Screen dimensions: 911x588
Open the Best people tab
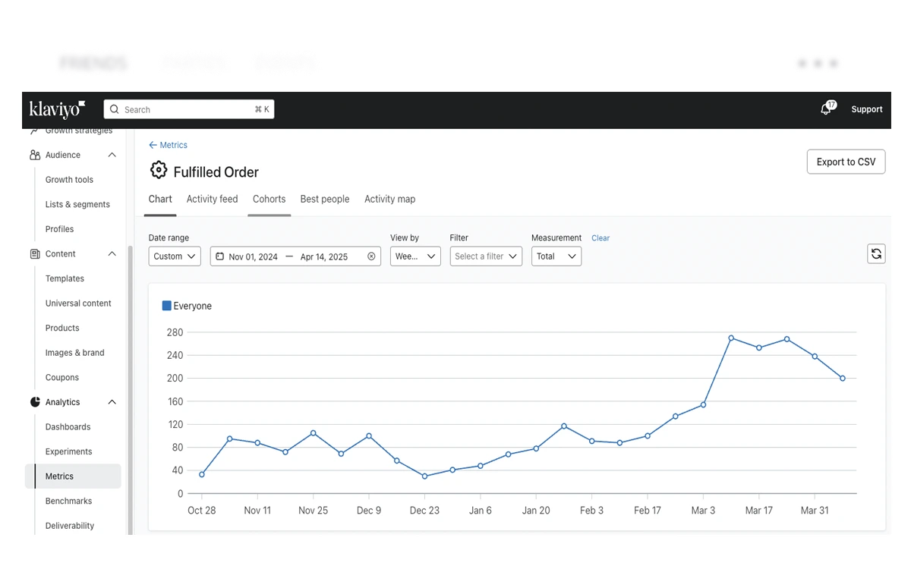pos(325,199)
